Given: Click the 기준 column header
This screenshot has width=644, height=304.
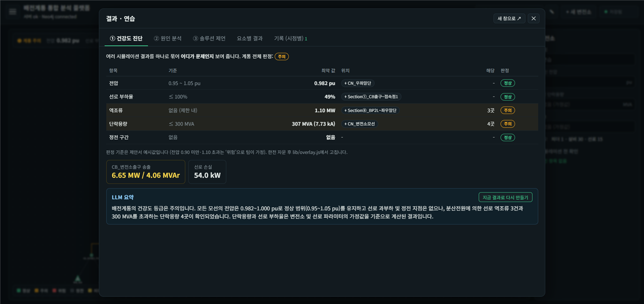Looking at the screenshot, I should 173,71.
